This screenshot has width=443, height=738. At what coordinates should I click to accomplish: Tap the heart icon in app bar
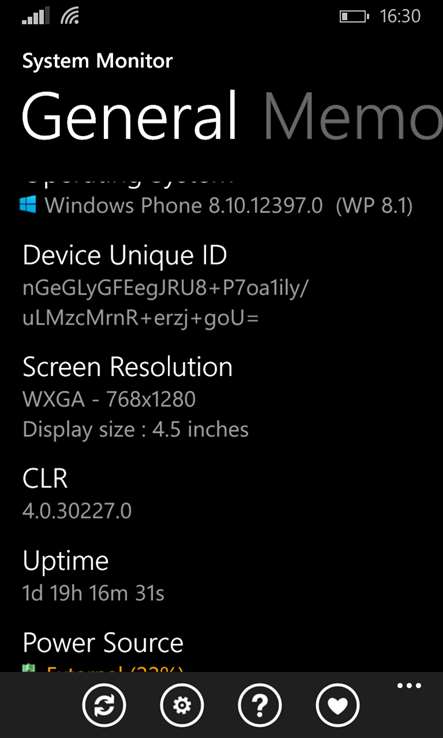[x=338, y=705]
